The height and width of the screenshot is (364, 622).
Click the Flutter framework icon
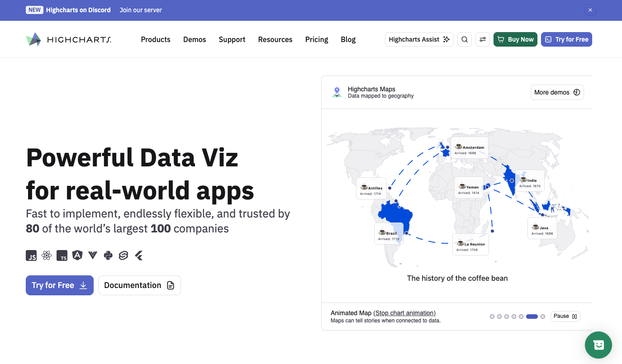point(139,255)
